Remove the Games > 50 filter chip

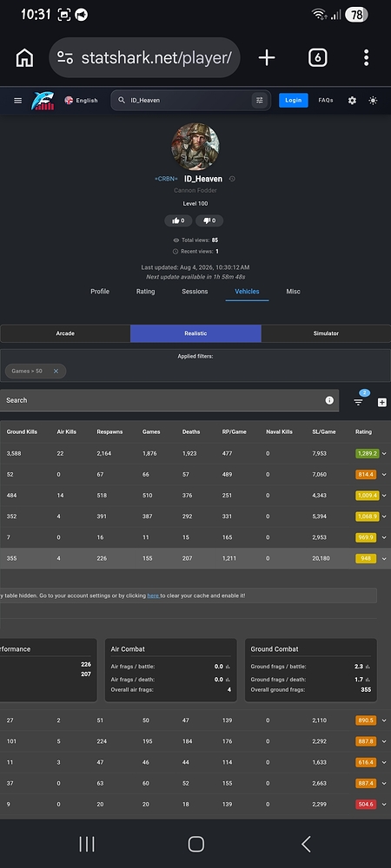click(x=56, y=371)
